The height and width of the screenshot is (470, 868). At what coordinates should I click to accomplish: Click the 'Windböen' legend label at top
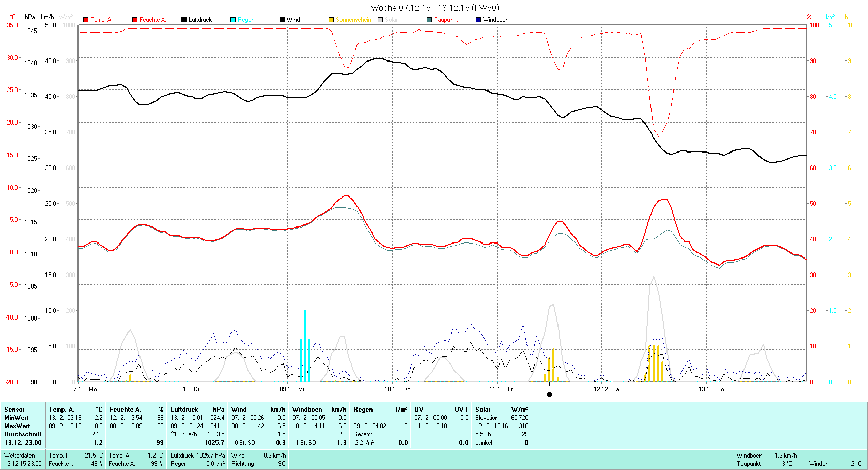pyautogui.click(x=496, y=20)
